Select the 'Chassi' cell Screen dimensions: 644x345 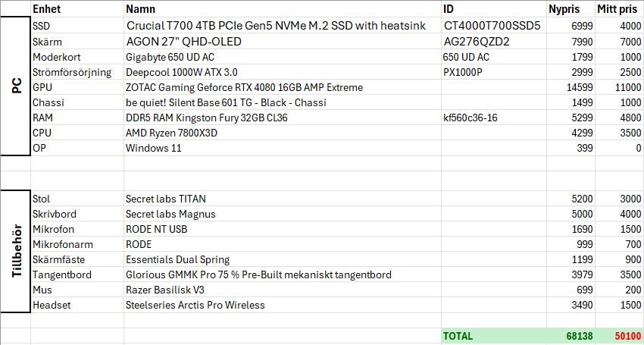coord(77,102)
